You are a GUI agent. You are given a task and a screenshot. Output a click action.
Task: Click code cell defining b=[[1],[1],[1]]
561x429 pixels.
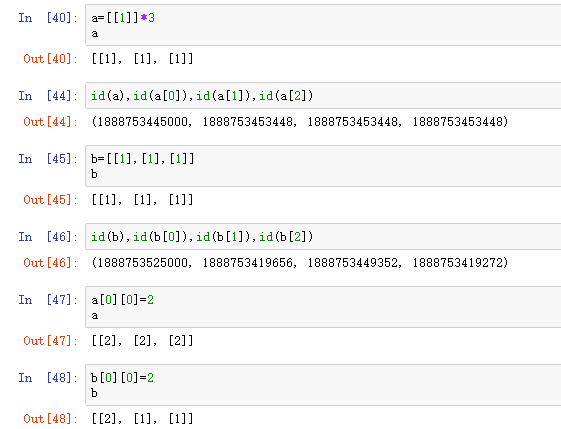pos(323,166)
